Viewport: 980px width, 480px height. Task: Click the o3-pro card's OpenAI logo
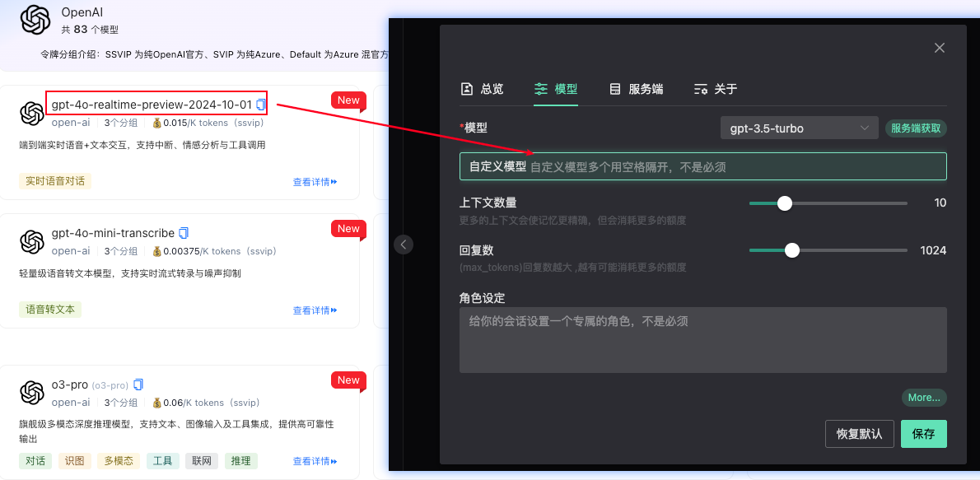click(x=32, y=393)
